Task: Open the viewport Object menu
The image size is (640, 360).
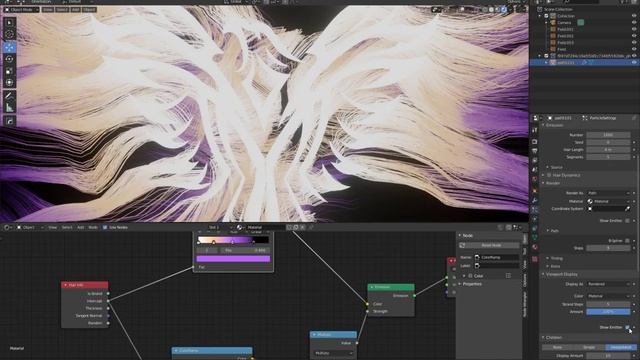Action: tap(89, 9)
